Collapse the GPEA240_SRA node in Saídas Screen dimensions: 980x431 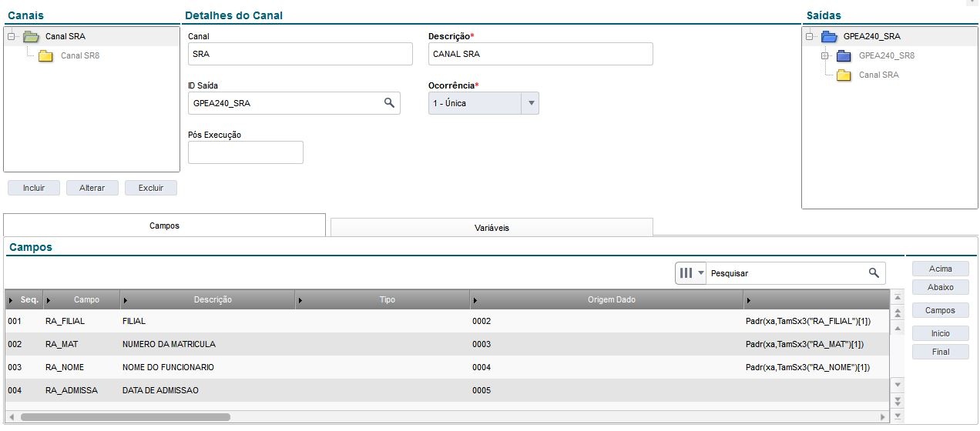[x=809, y=36]
